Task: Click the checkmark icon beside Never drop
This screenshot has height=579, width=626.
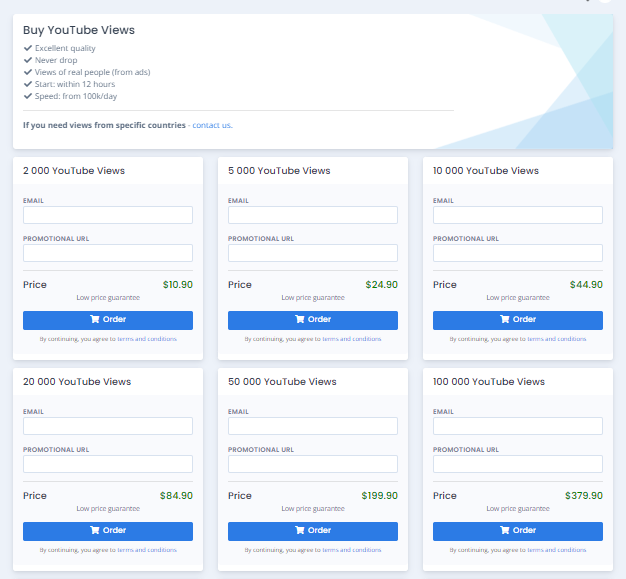Action: click(x=28, y=60)
